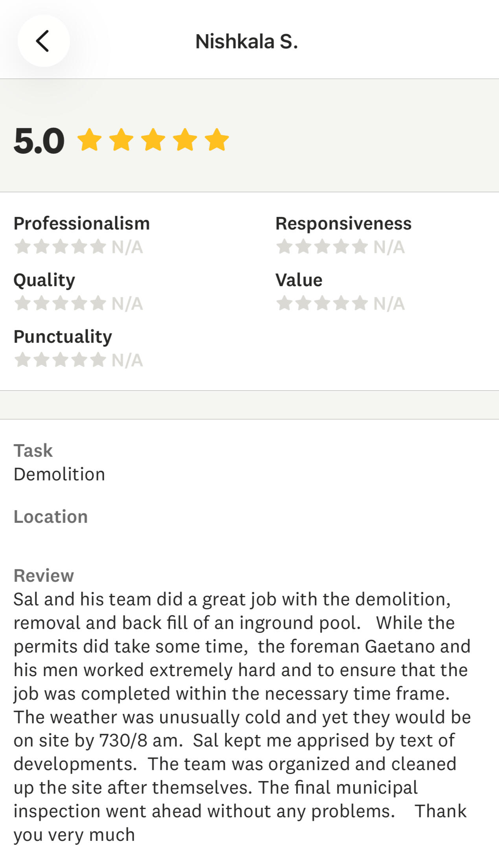The image size is (499, 868).
Task: Click the fifth gold star in the overall rating
Action: (x=217, y=140)
